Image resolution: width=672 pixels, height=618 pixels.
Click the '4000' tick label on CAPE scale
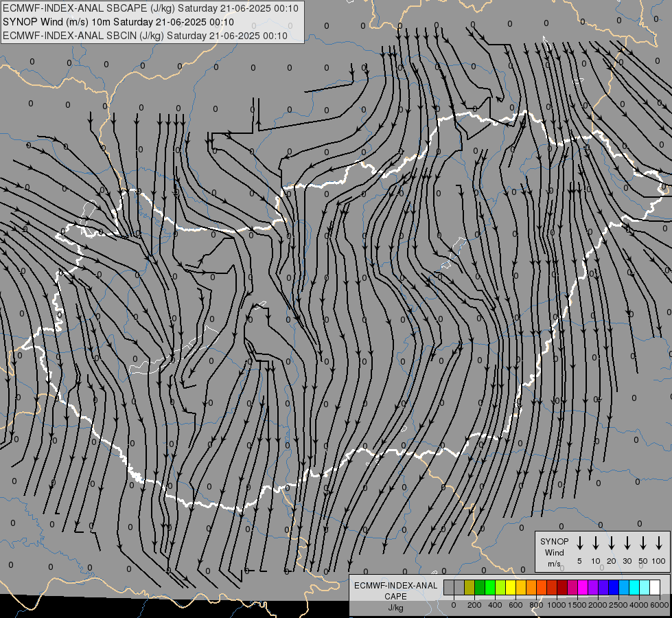[x=639, y=605]
